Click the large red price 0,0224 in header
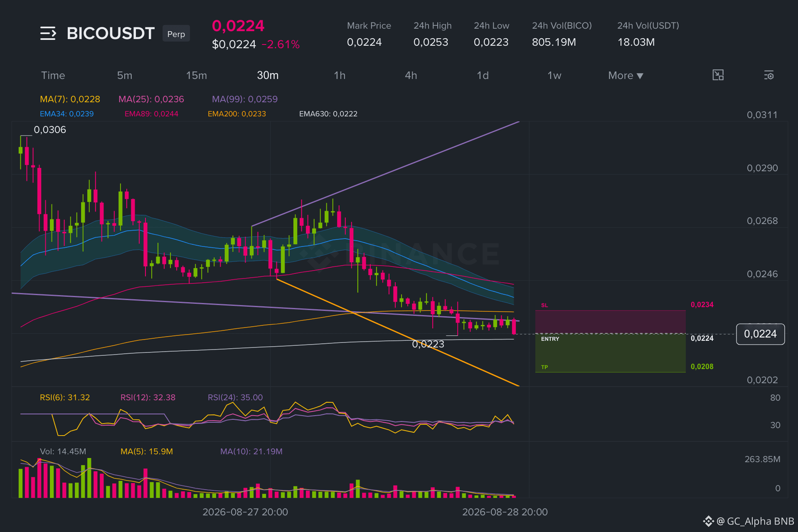Image resolution: width=798 pixels, height=532 pixels. coord(238,26)
